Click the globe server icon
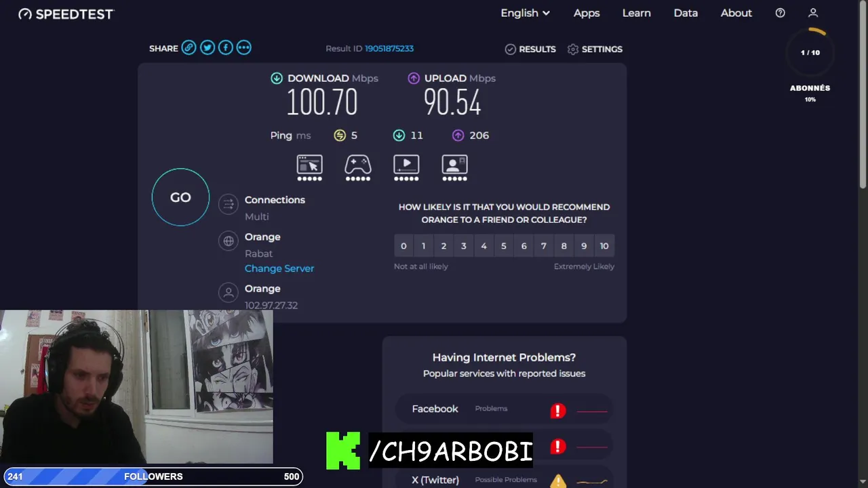The width and height of the screenshot is (868, 488). 229,241
